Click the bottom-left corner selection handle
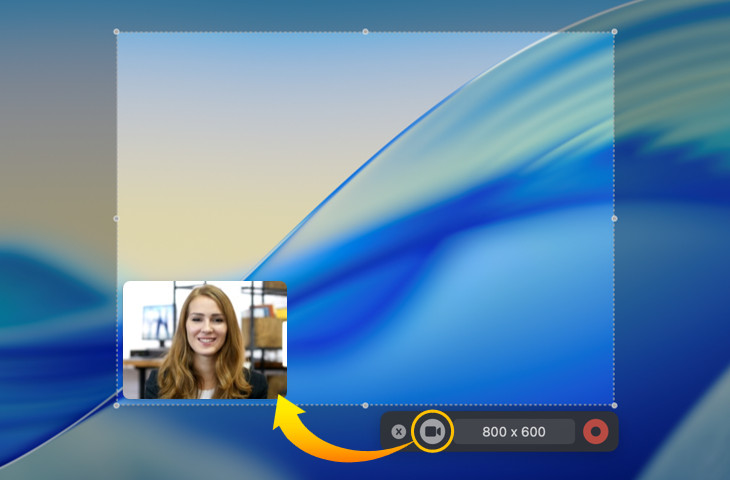The height and width of the screenshot is (480, 730). 116,406
